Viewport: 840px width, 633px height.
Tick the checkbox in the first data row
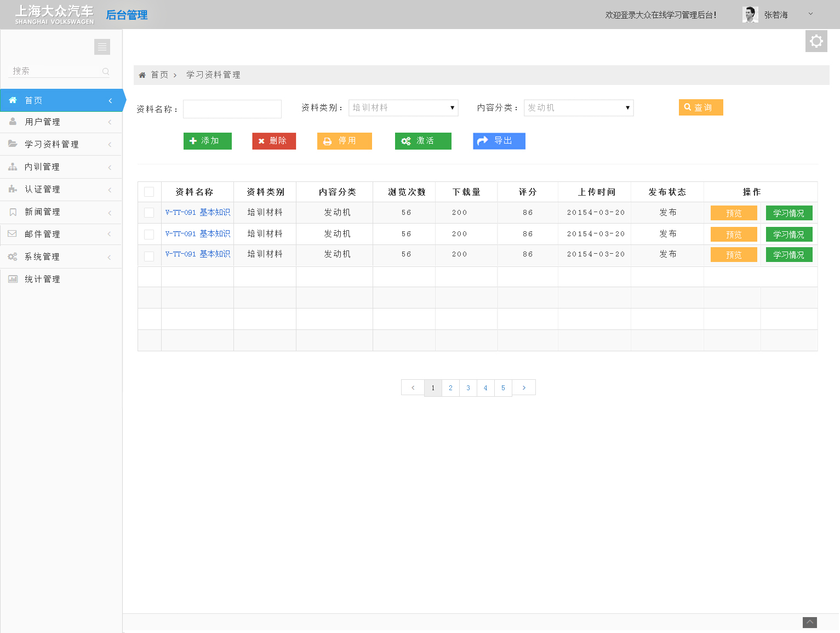click(x=149, y=213)
